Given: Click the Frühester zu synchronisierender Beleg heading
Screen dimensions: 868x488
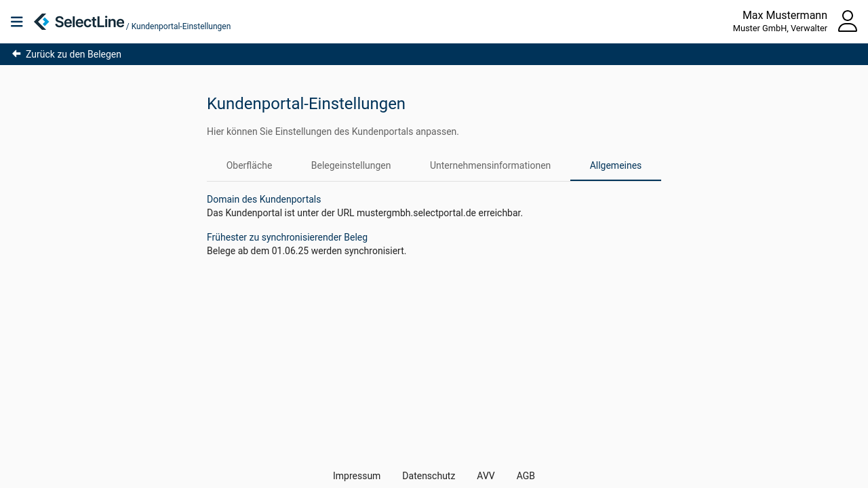Looking at the screenshot, I should tap(287, 237).
